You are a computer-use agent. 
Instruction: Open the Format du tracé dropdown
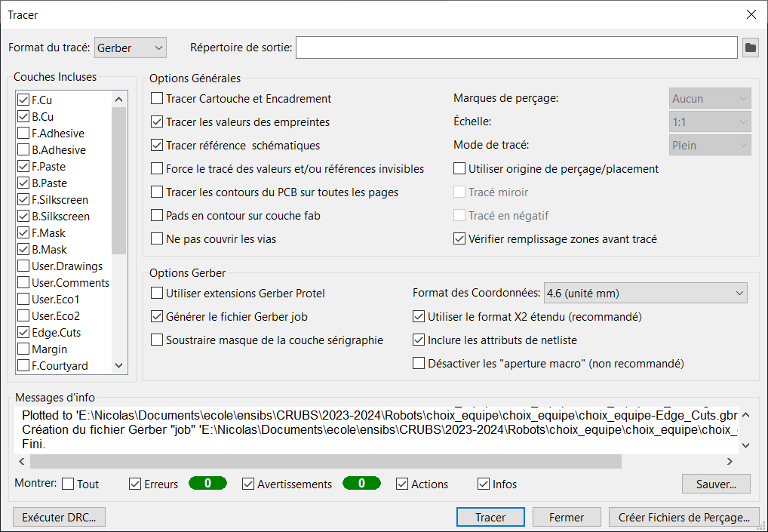pyautogui.click(x=131, y=48)
